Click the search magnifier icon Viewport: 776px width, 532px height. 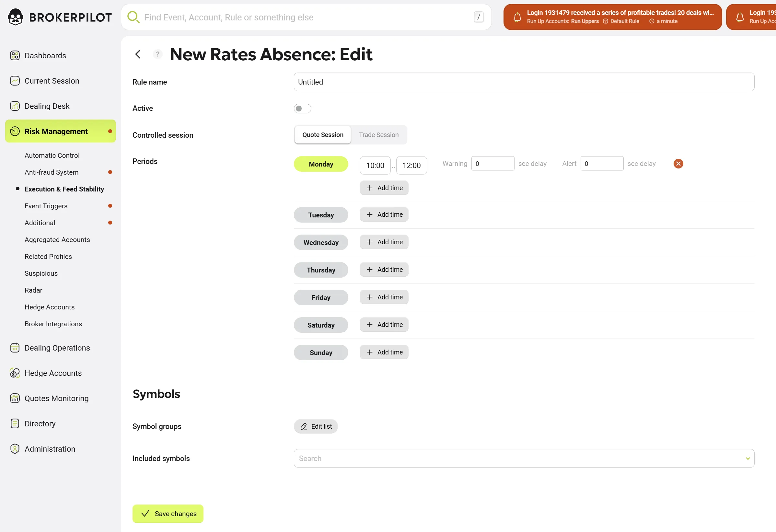(x=133, y=17)
